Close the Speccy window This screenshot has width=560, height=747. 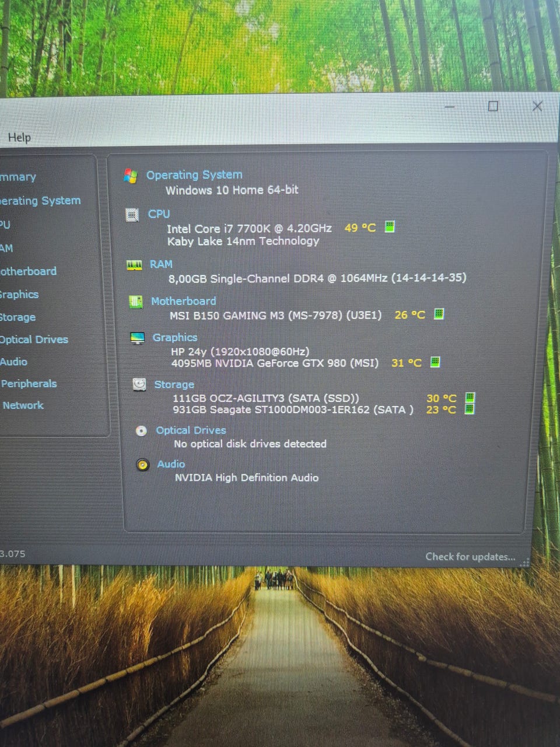tap(537, 106)
